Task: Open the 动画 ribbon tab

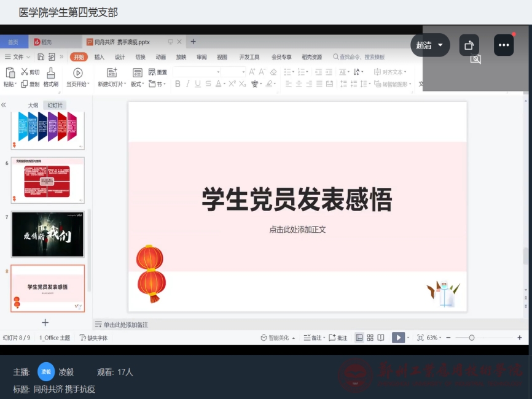Action: point(160,57)
